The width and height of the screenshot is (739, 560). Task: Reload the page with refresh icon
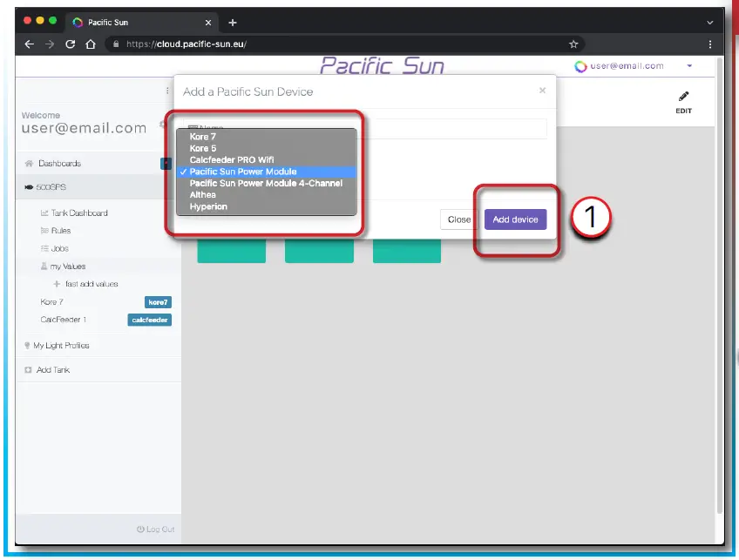click(x=71, y=44)
